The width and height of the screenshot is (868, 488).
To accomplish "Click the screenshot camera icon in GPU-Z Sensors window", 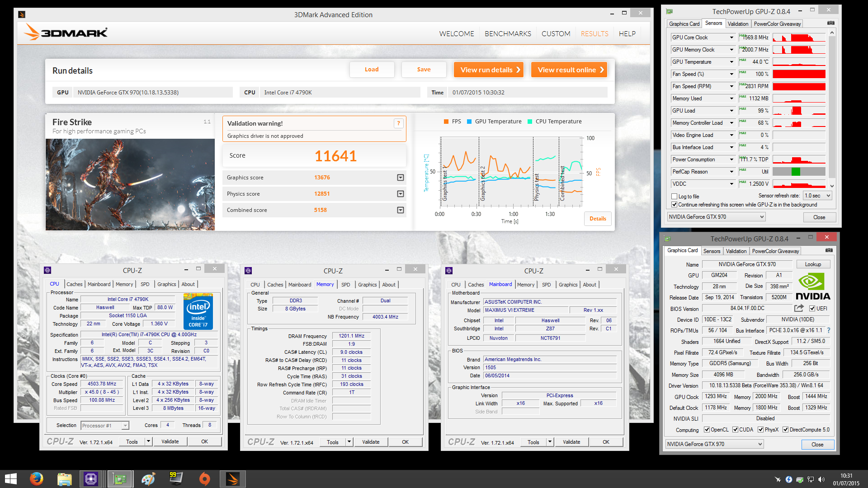I will pyautogui.click(x=831, y=23).
